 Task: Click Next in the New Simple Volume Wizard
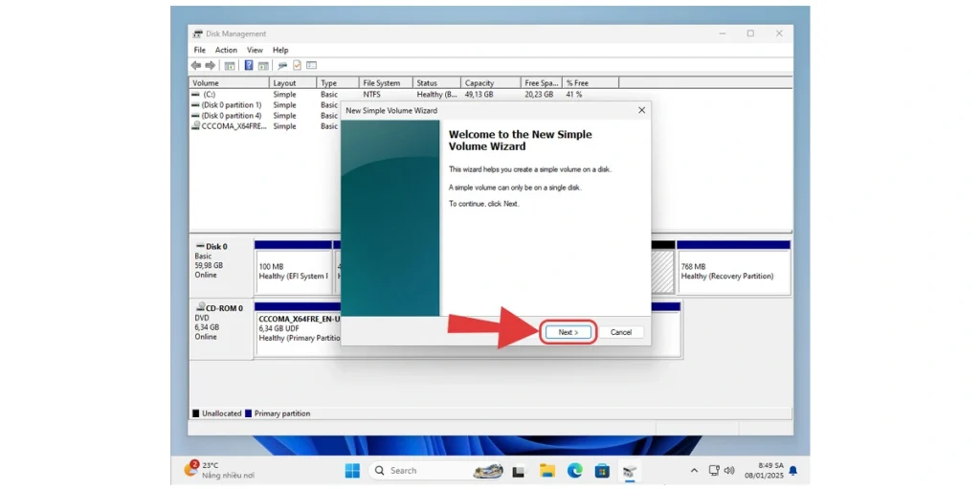[568, 332]
